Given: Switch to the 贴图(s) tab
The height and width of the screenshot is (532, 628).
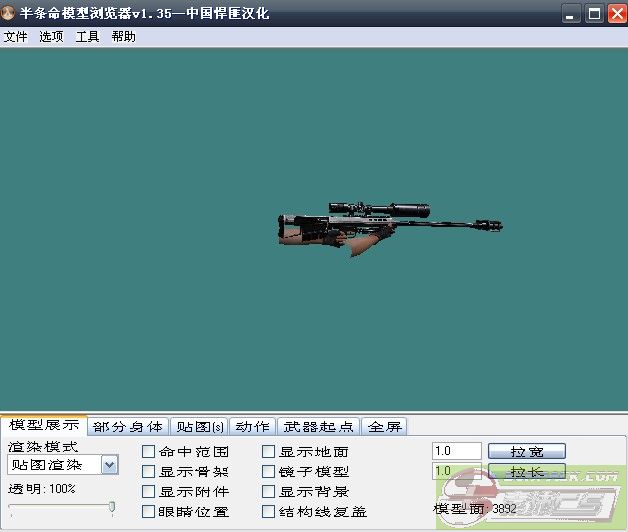Looking at the screenshot, I should 198,427.
